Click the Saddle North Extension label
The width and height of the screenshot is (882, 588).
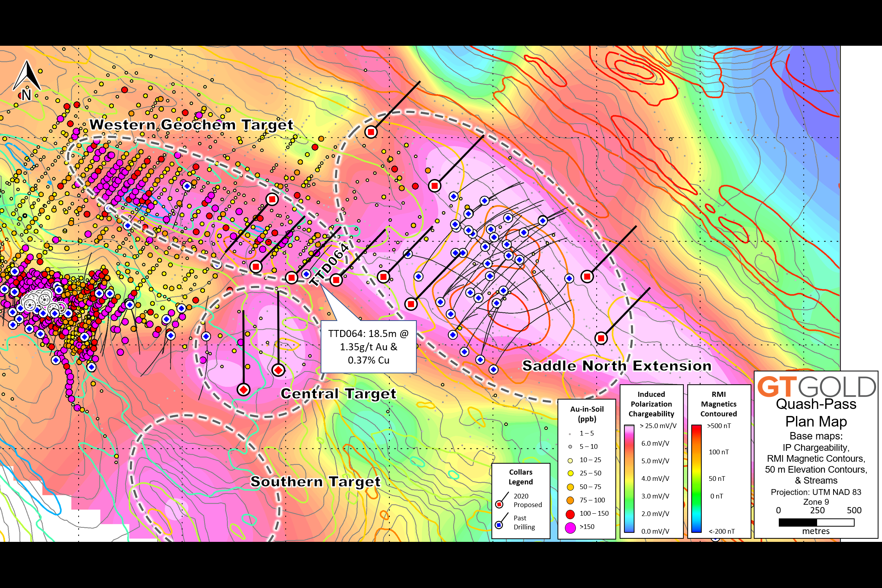click(617, 366)
